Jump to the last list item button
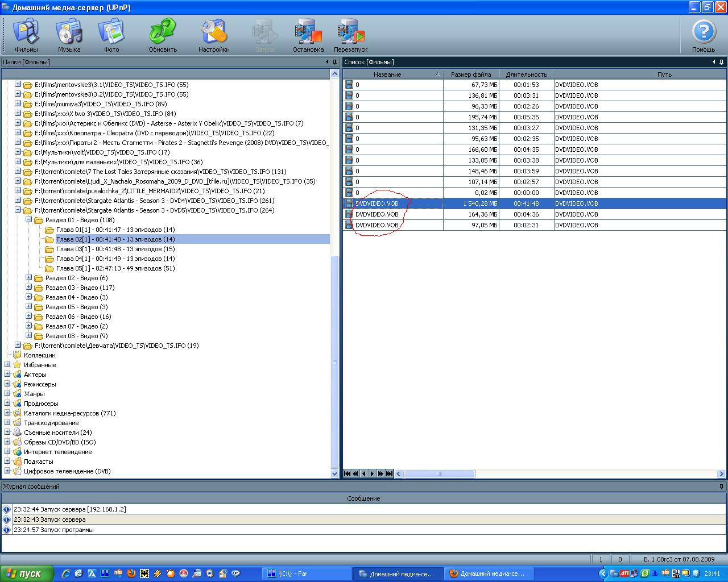The image size is (728, 582). pos(390,473)
